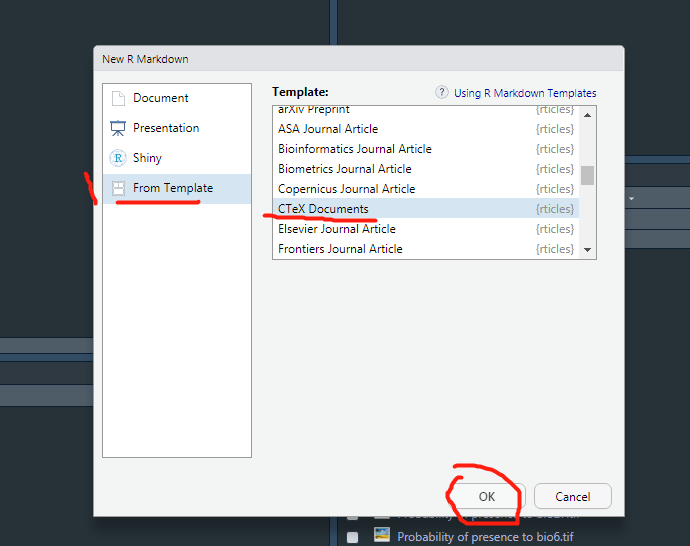Click the Shiny R logo icon
Viewport: 690px width, 546px height.
tap(118, 158)
